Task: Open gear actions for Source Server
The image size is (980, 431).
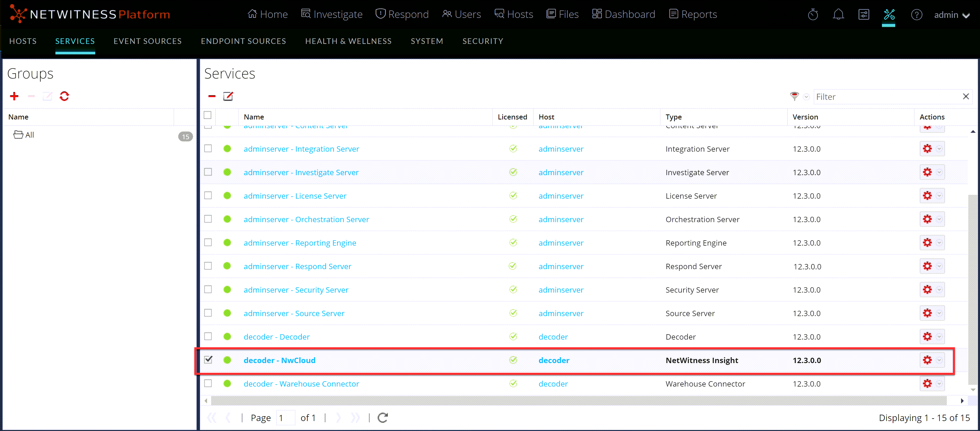Action: coord(927,313)
